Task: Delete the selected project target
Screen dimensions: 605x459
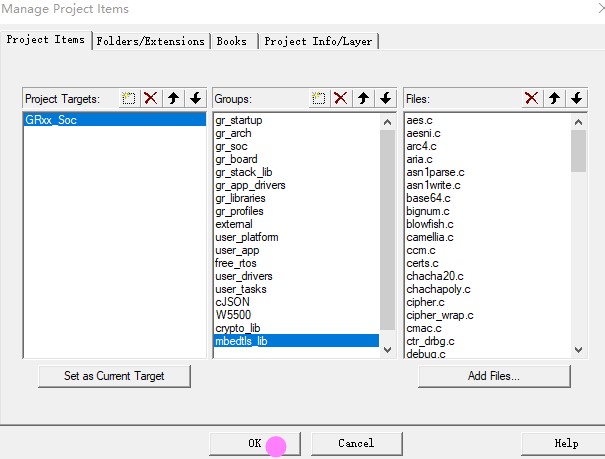Action: tap(151, 98)
